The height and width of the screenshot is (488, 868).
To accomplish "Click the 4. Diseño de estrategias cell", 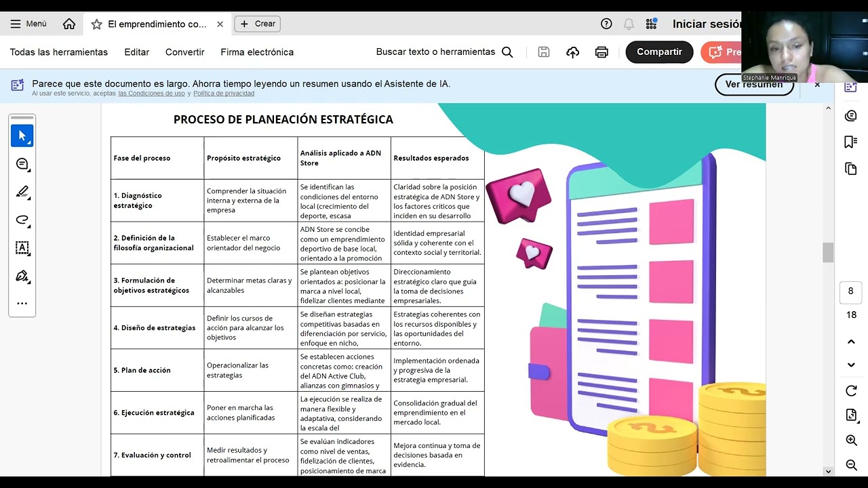I will pyautogui.click(x=157, y=328).
